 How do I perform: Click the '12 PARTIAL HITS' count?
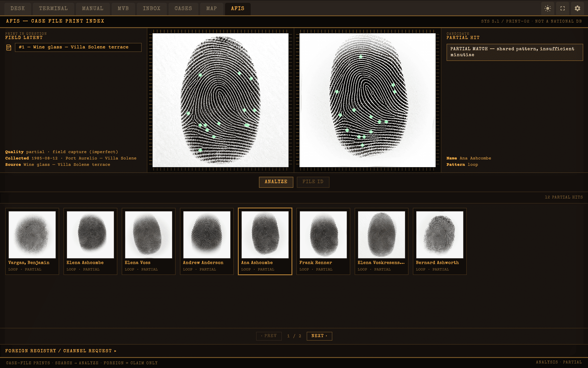click(x=564, y=197)
